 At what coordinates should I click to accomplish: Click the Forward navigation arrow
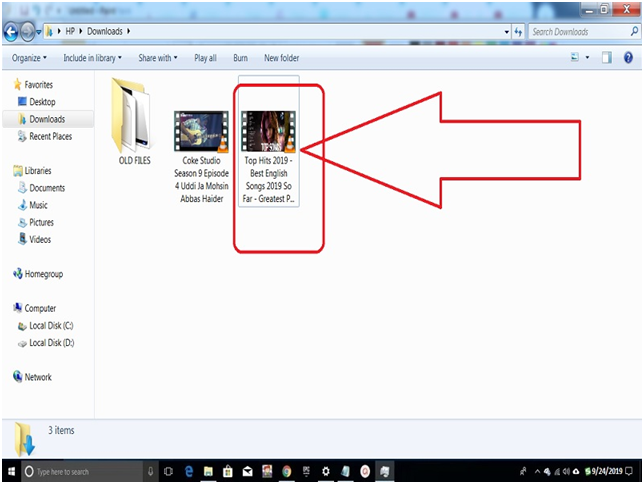[28, 32]
